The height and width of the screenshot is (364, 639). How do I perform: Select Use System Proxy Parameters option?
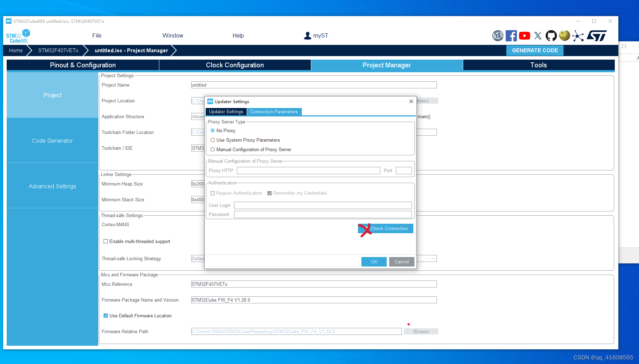tap(213, 140)
